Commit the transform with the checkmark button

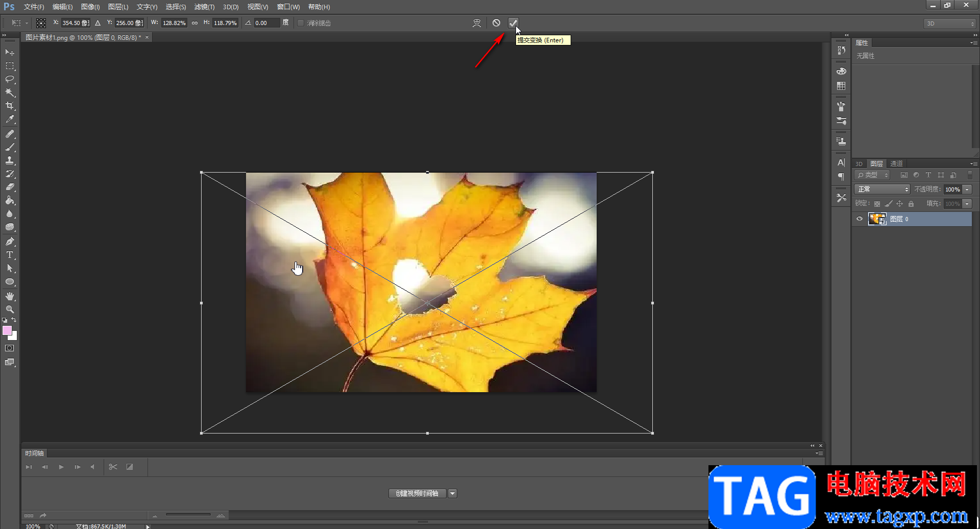pyautogui.click(x=513, y=23)
